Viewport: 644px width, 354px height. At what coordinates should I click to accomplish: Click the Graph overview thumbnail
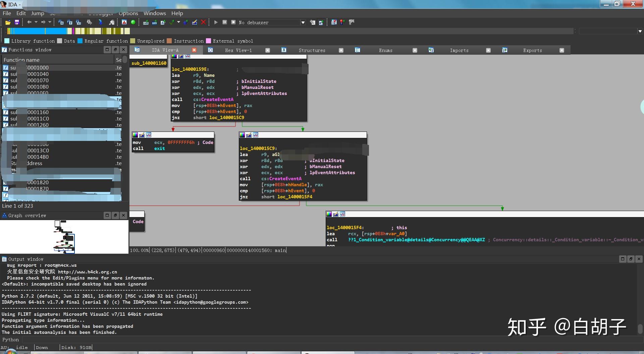[x=64, y=237]
